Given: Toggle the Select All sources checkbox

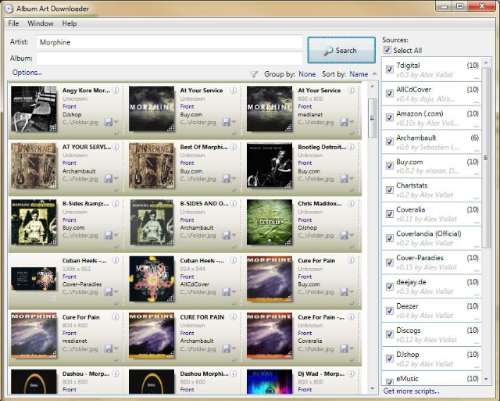Looking at the screenshot, I should click(387, 50).
